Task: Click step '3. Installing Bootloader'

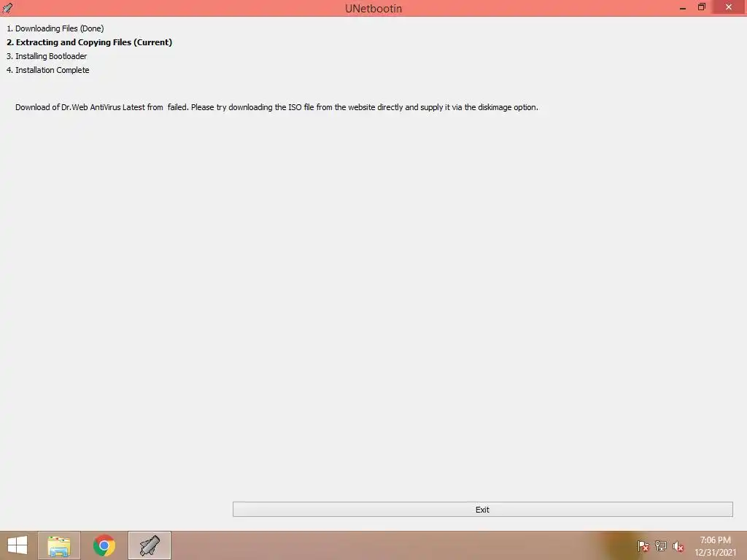Action: (x=47, y=56)
